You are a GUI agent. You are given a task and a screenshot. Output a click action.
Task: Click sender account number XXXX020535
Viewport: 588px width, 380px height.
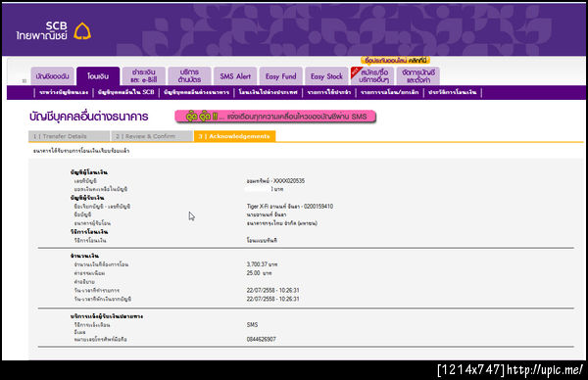click(x=275, y=181)
